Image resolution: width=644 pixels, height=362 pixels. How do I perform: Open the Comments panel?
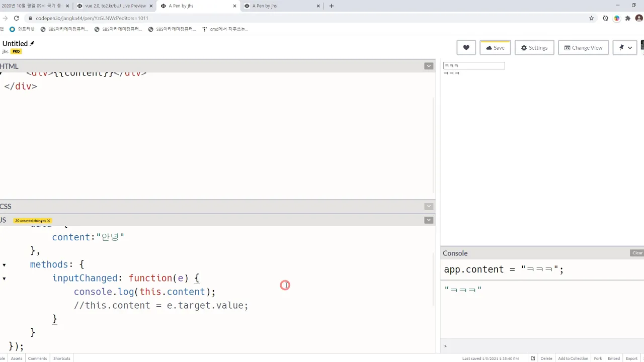[37, 358]
